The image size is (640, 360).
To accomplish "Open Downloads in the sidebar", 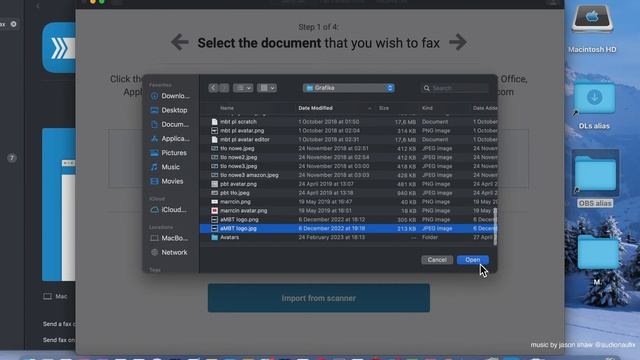I will click(169, 96).
